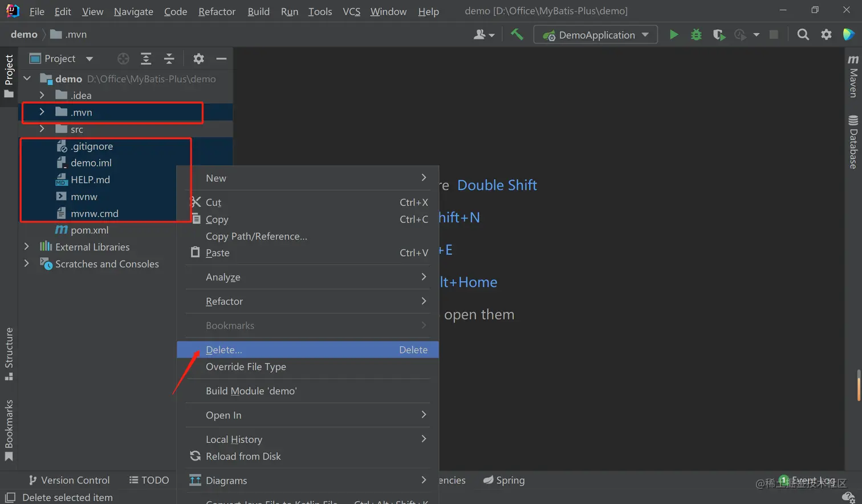The height and width of the screenshot is (504, 862).
Task: Click the stop run square icon
Action: pos(774,35)
